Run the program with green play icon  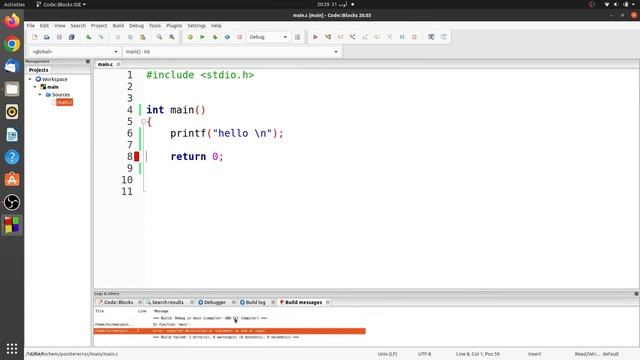pyautogui.click(x=202, y=37)
